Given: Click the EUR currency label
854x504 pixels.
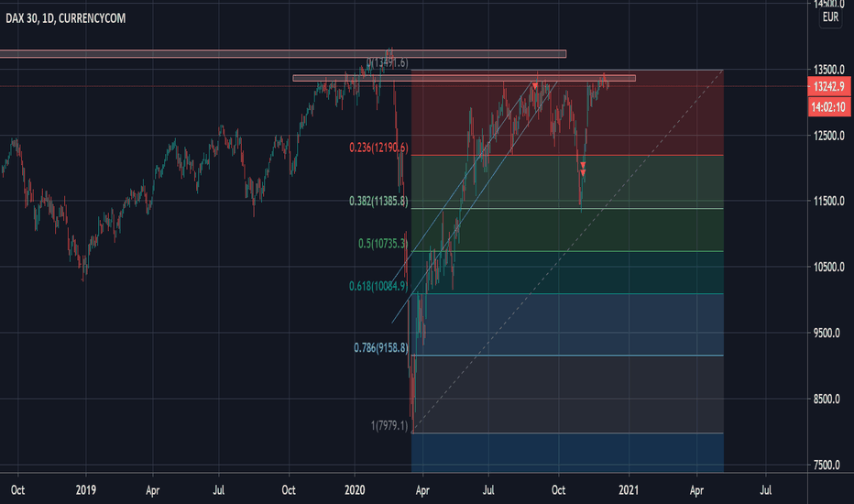Looking at the screenshot, I should click(830, 17).
